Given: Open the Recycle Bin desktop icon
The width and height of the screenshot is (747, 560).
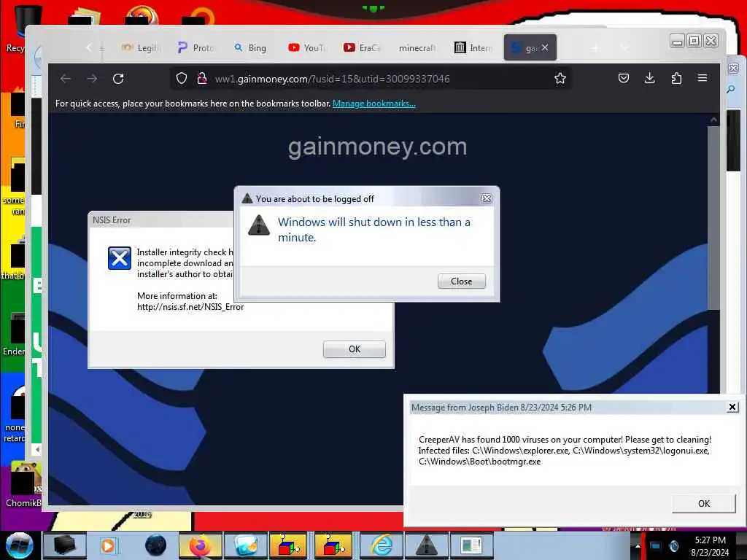Looking at the screenshot, I should click(x=21, y=28).
